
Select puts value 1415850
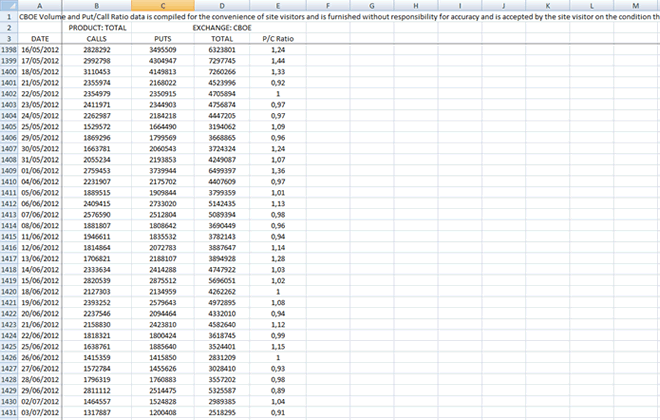(162, 358)
